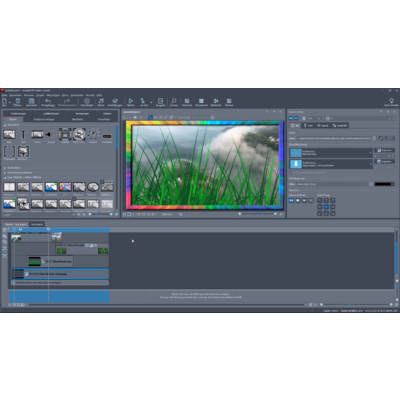Open the Suchen magnifier tool
This screenshot has width=400, height=400.
coord(174,101)
